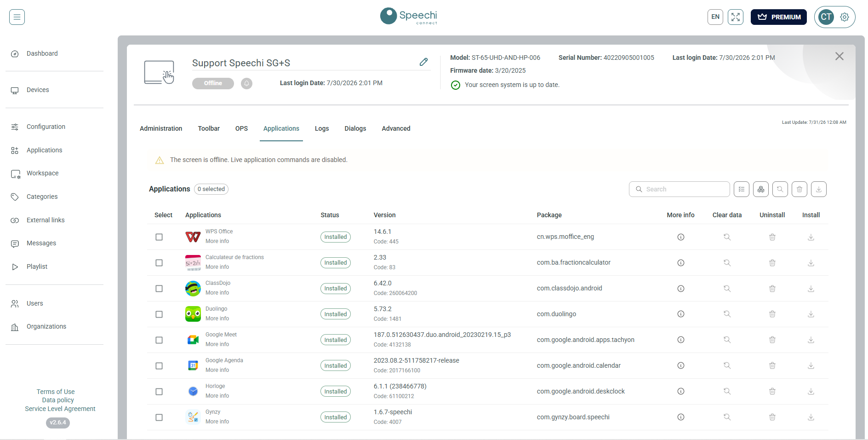
Task: Uninstall the Duolingo app
Action: (x=772, y=314)
